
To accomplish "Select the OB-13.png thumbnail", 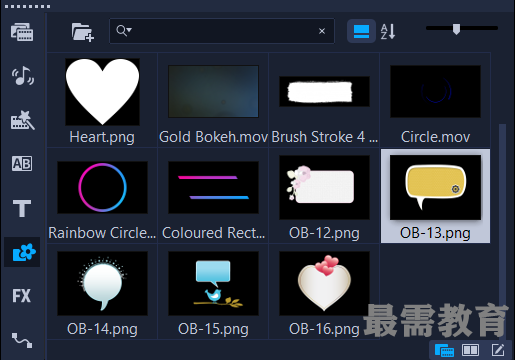I will tap(435, 187).
